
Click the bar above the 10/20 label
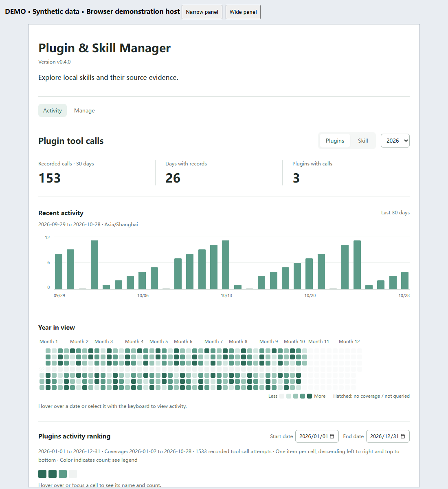pyautogui.click(x=309, y=274)
